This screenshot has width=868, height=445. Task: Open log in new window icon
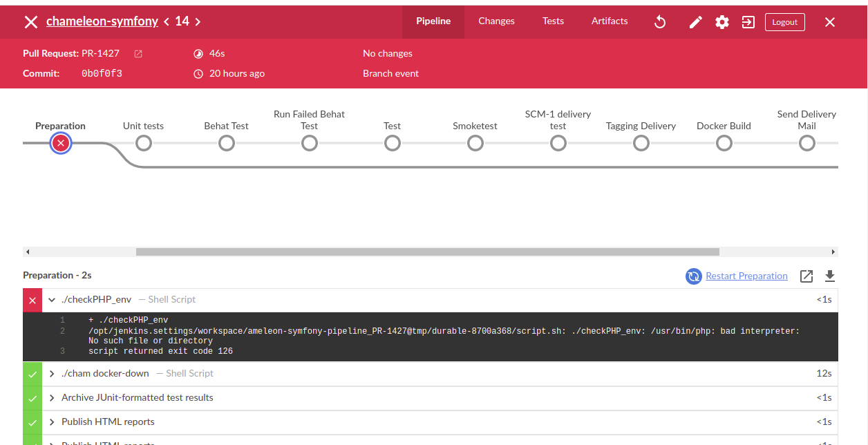(x=806, y=276)
